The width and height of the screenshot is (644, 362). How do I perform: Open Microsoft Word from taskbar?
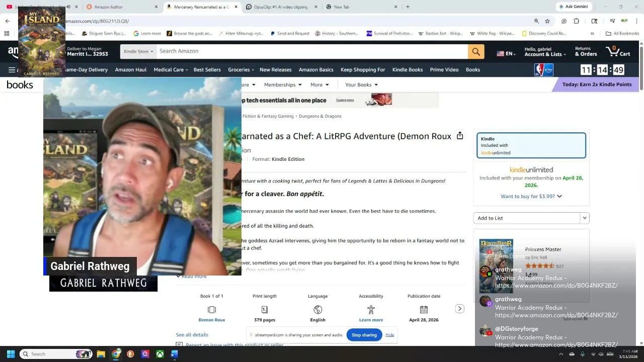[x=174, y=354]
